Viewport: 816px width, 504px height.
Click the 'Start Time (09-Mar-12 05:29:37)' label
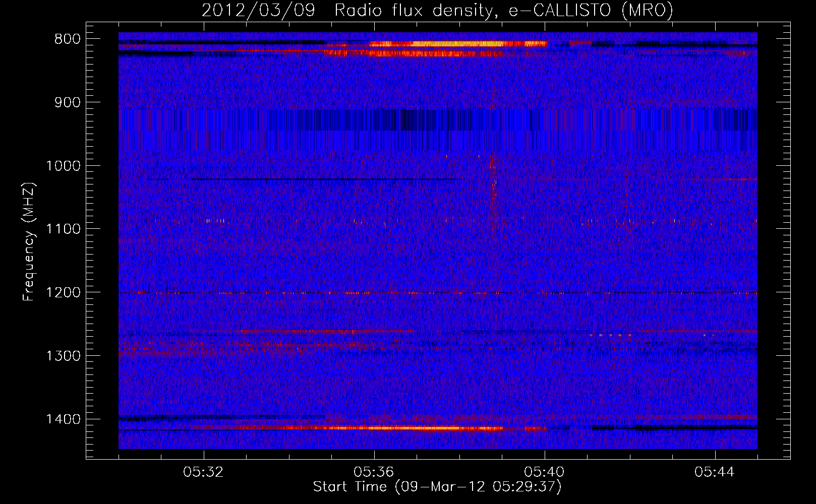[x=437, y=487]
